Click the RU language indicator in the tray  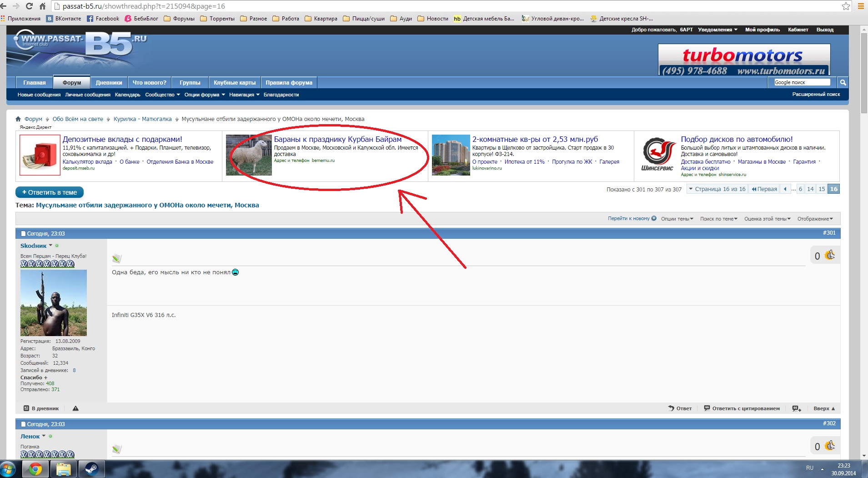coord(810,468)
